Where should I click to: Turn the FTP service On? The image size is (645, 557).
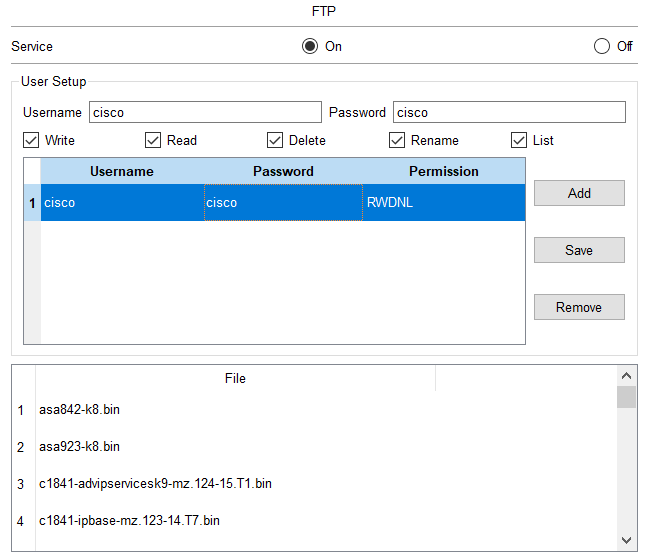coord(310,46)
